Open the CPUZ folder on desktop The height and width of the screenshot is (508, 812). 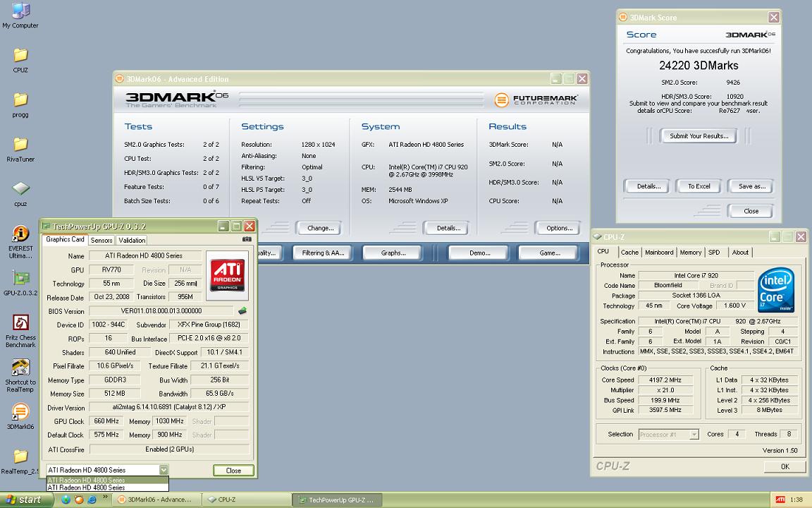20,60
